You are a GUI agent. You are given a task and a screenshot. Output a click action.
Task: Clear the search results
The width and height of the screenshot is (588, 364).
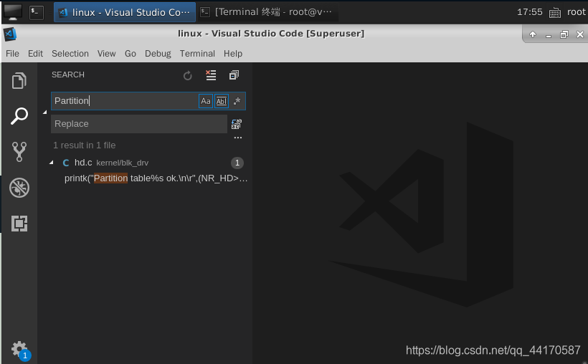pyautogui.click(x=211, y=75)
